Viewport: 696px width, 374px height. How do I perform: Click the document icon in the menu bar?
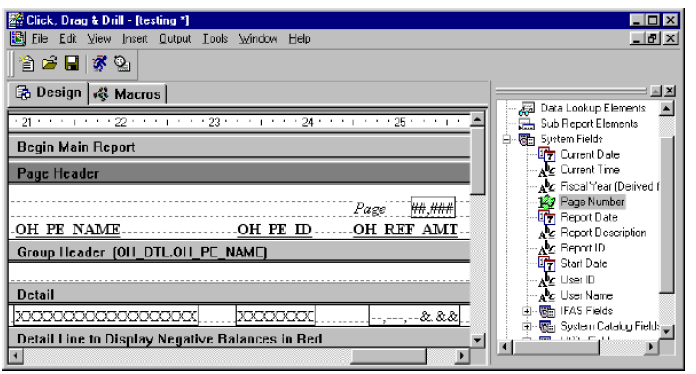[x=18, y=39]
